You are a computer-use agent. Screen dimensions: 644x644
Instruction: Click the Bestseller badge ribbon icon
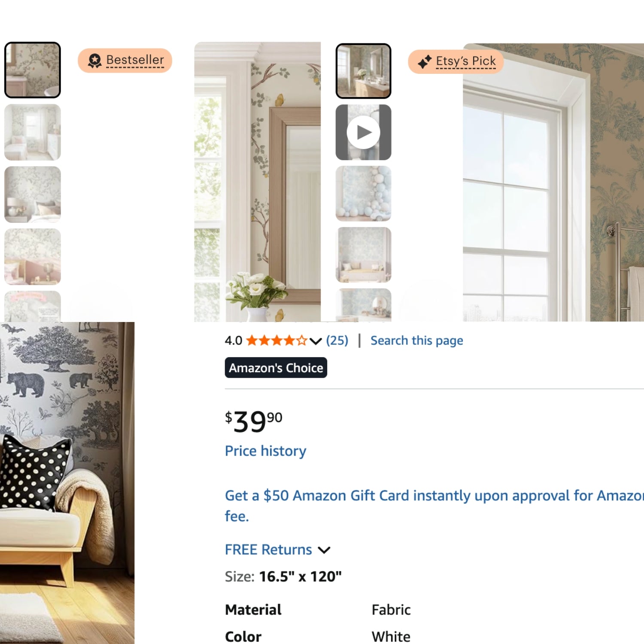(x=94, y=61)
